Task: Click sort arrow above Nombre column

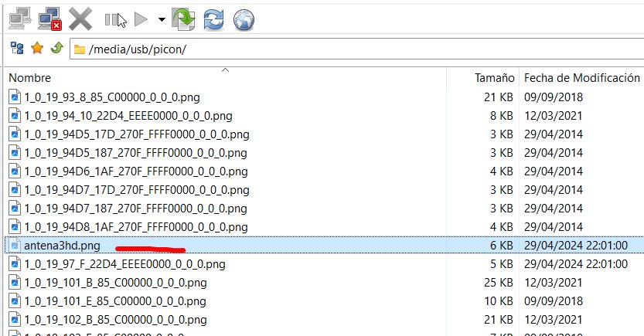Action: [225, 70]
